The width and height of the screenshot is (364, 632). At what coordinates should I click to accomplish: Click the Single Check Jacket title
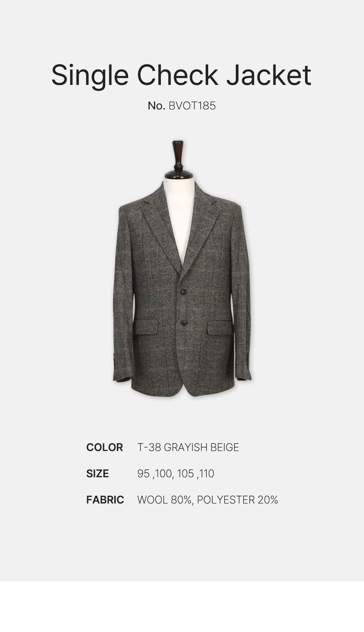[x=181, y=76]
